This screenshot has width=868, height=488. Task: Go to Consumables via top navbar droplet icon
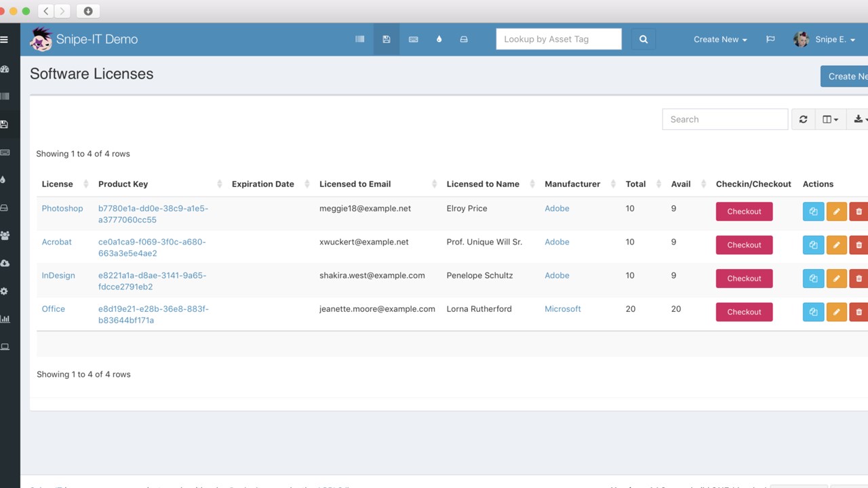[x=439, y=39]
